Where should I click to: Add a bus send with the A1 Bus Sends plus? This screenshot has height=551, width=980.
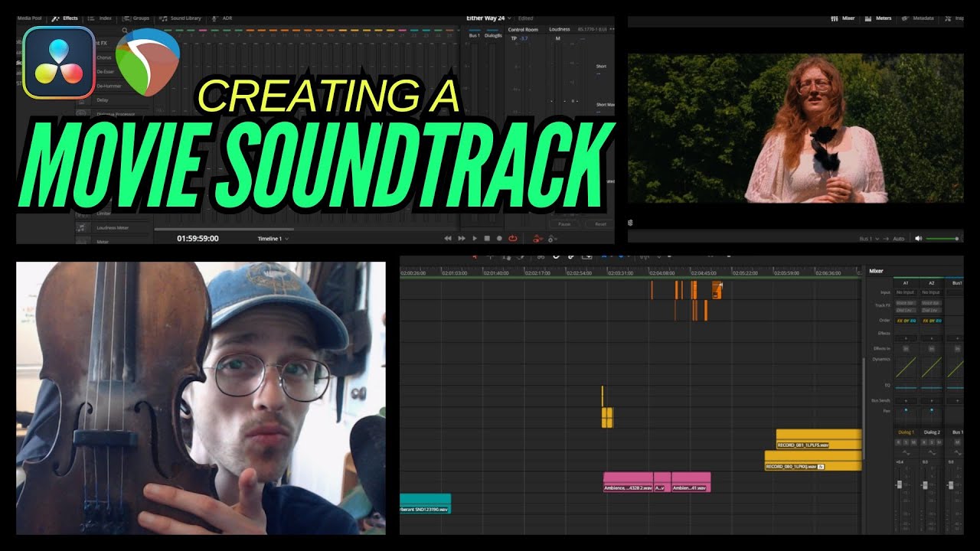point(905,400)
